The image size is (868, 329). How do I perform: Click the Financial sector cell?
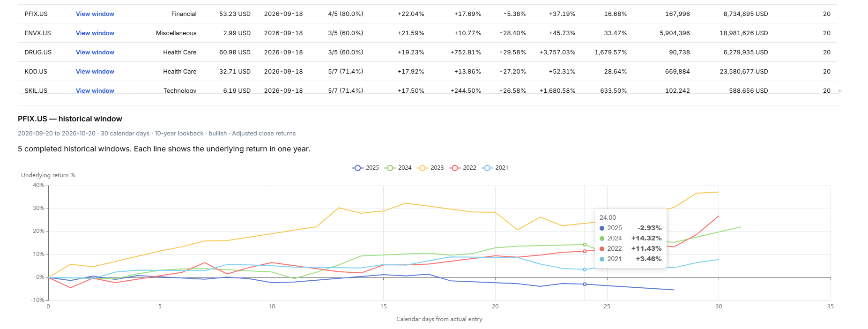184,14
